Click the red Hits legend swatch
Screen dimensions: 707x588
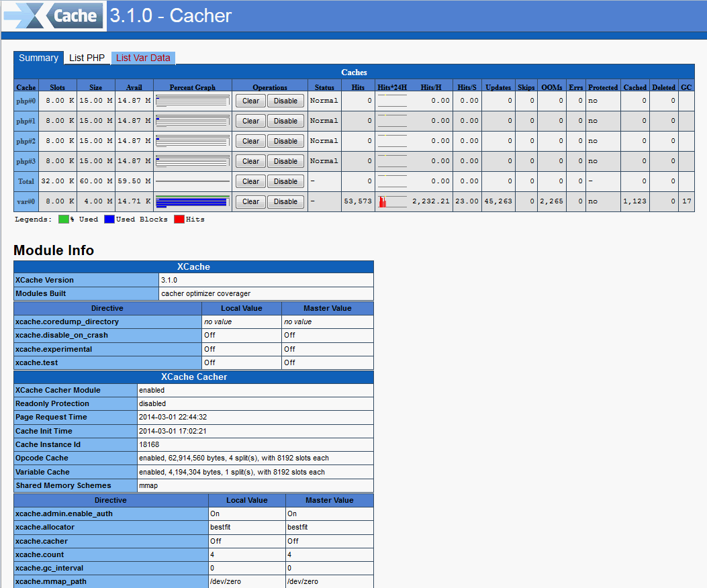tap(179, 219)
